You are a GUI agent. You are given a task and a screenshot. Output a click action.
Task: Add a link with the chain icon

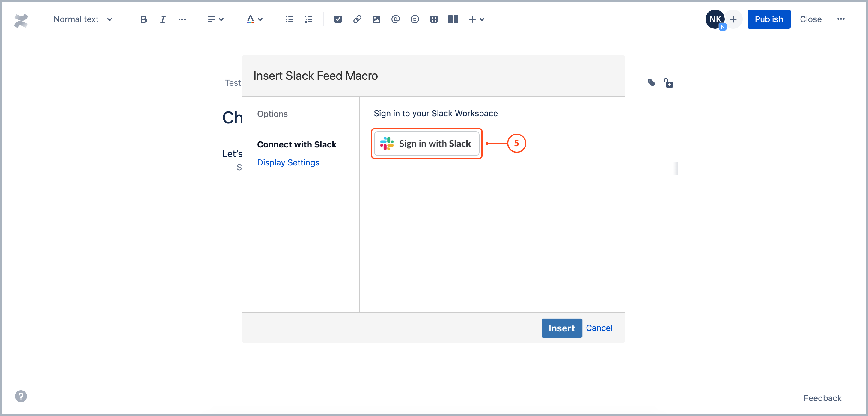(357, 19)
